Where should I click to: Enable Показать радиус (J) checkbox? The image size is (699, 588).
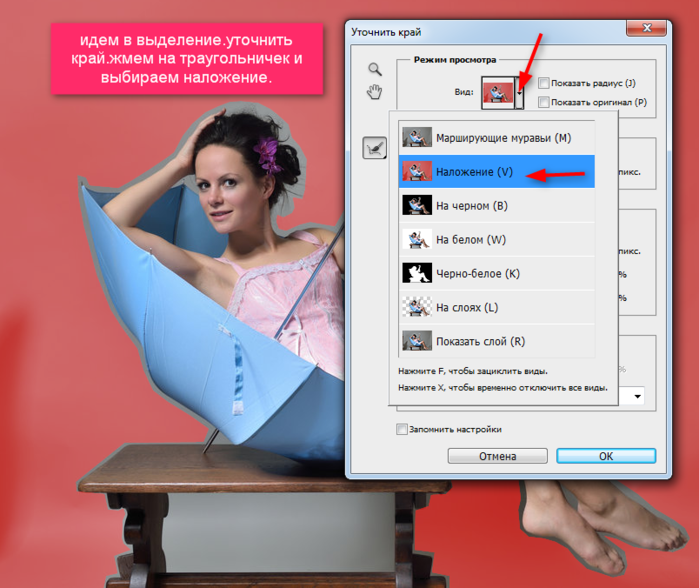pos(543,83)
